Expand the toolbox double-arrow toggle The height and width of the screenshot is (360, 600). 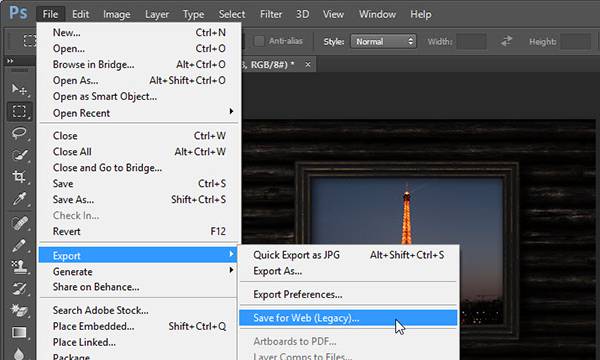coord(10,60)
